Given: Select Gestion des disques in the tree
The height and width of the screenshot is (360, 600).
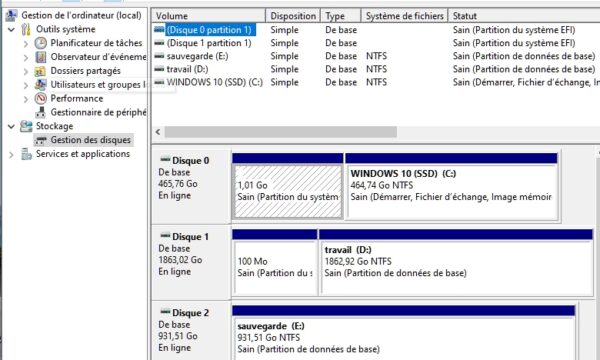Looking at the screenshot, I should (91, 140).
